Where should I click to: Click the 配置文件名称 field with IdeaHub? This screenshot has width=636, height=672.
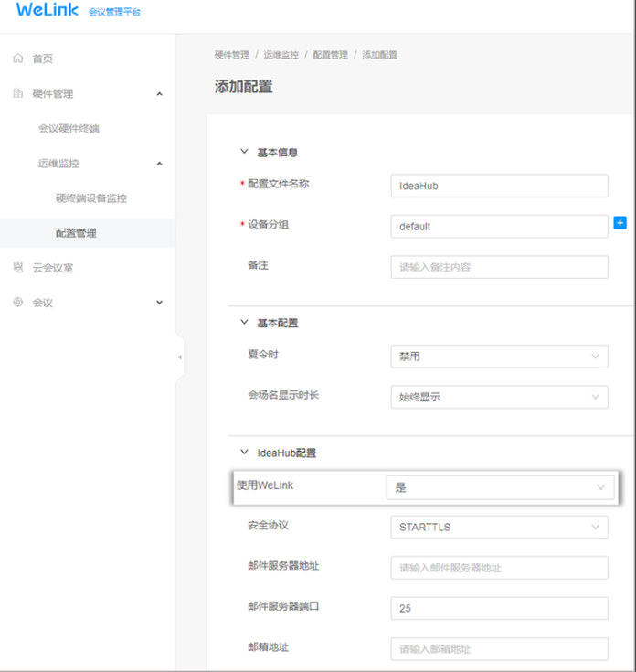(x=499, y=186)
